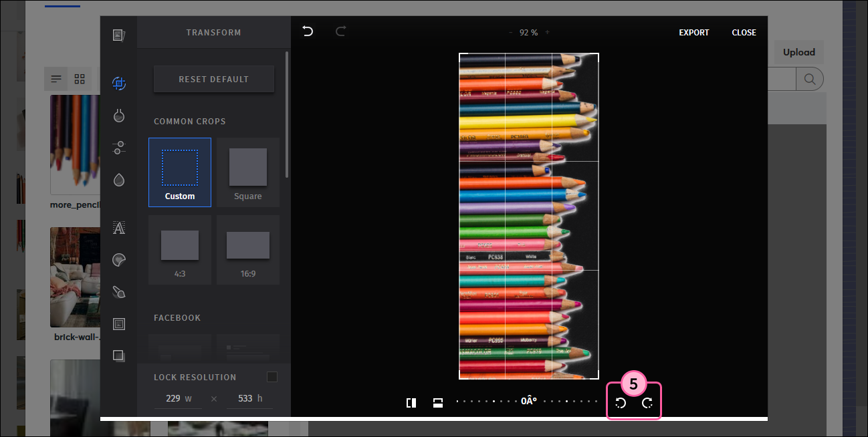Select the Brush tool icon
868x437 pixels.
(119, 292)
